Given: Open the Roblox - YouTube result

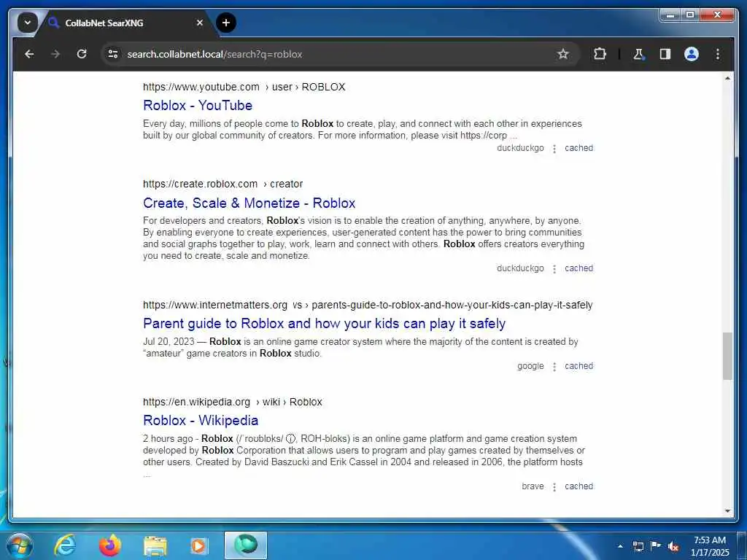Looking at the screenshot, I should 198,105.
